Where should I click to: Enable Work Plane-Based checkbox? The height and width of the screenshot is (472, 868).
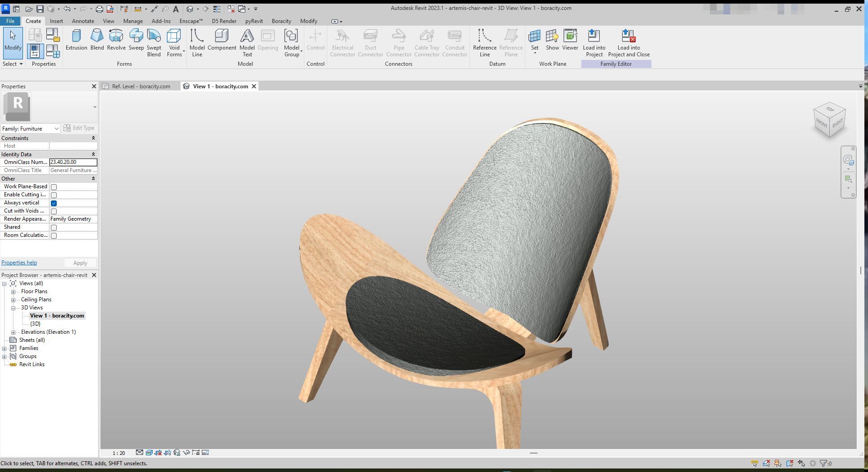(x=54, y=187)
